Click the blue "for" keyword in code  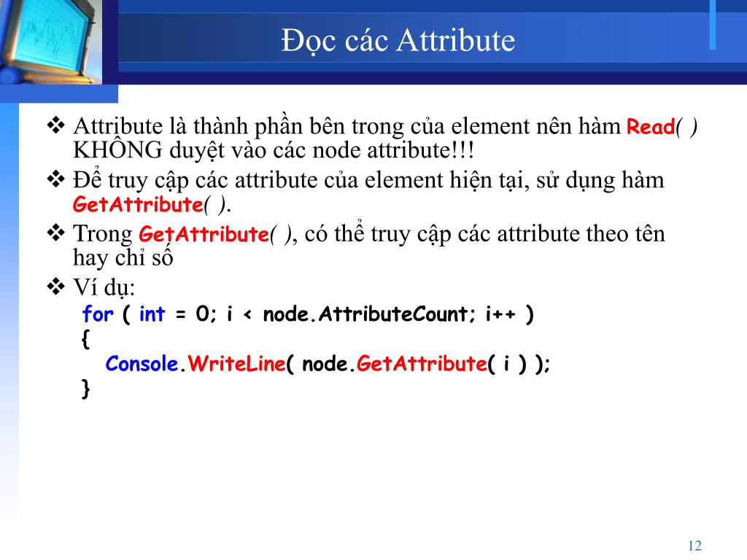pos(98,314)
